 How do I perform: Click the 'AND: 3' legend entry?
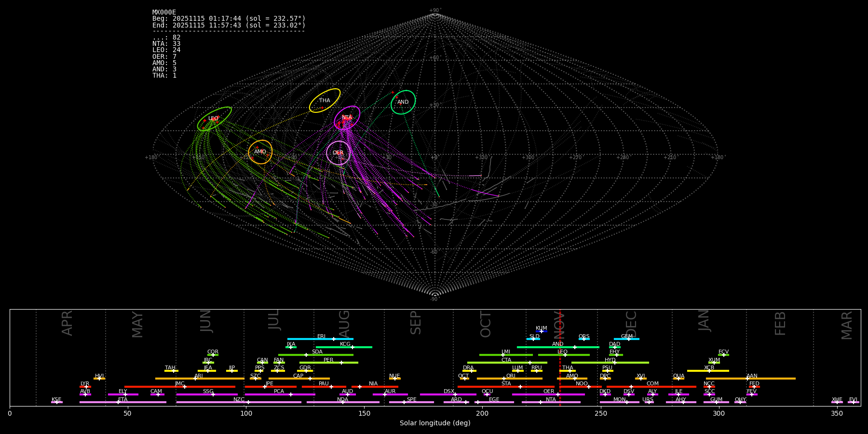[x=164, y=69]
